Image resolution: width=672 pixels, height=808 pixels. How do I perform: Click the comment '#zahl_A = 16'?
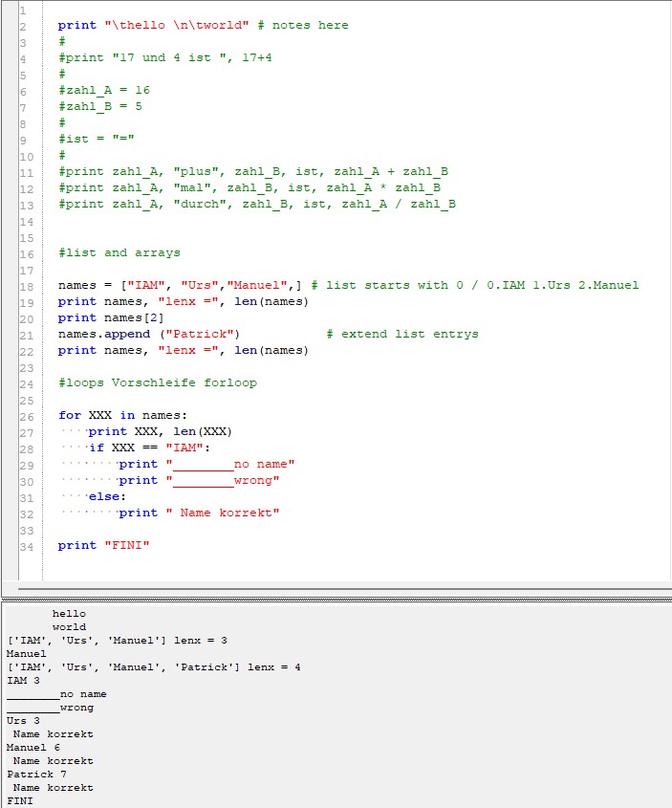coord(104,90)
